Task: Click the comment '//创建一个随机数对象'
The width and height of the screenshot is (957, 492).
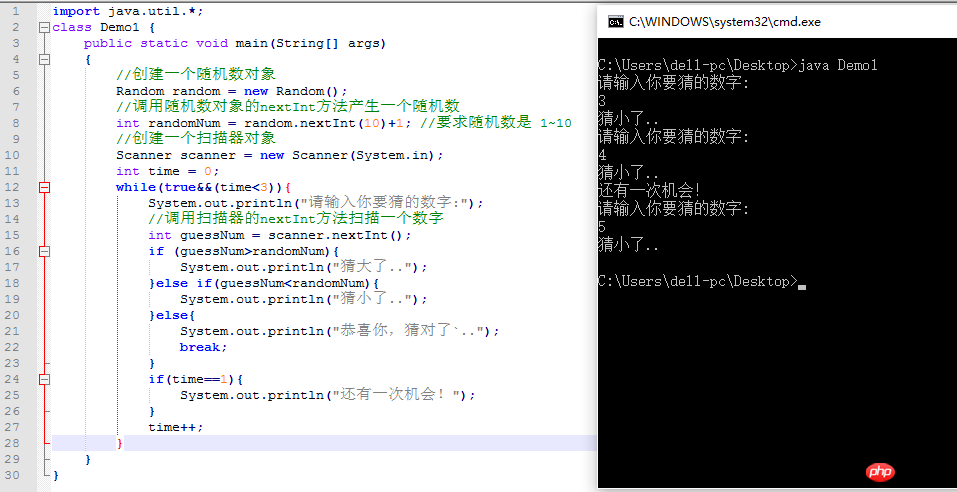Action: point(197,75)
